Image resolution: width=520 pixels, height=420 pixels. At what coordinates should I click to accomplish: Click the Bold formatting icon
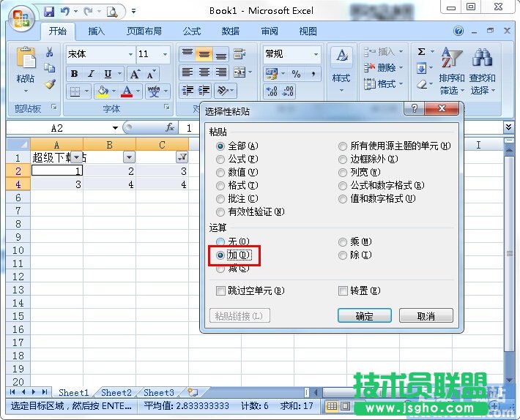point(75,74)
